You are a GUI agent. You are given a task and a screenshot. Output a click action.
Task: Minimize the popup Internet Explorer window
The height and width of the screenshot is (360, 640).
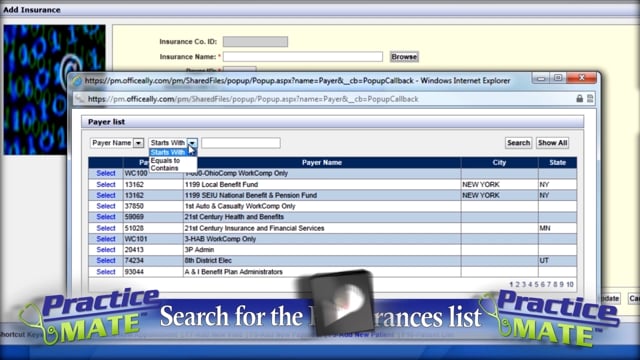click(x=541, y=78)
